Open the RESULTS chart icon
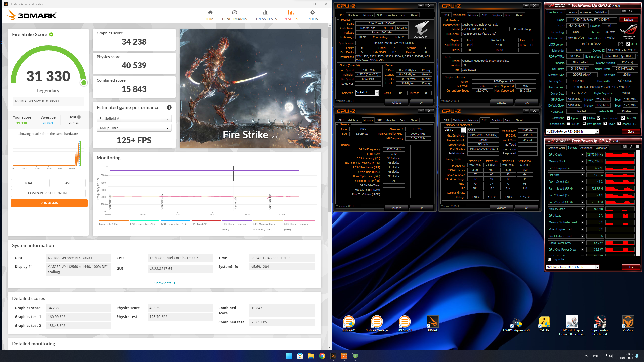The image size is (644, 362). [291, 12]
